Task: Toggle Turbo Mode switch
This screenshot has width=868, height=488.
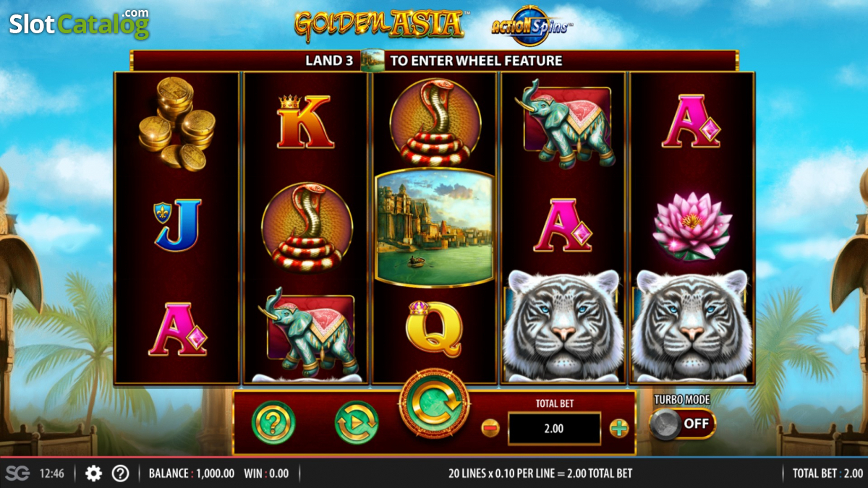Action: point(683,424)
